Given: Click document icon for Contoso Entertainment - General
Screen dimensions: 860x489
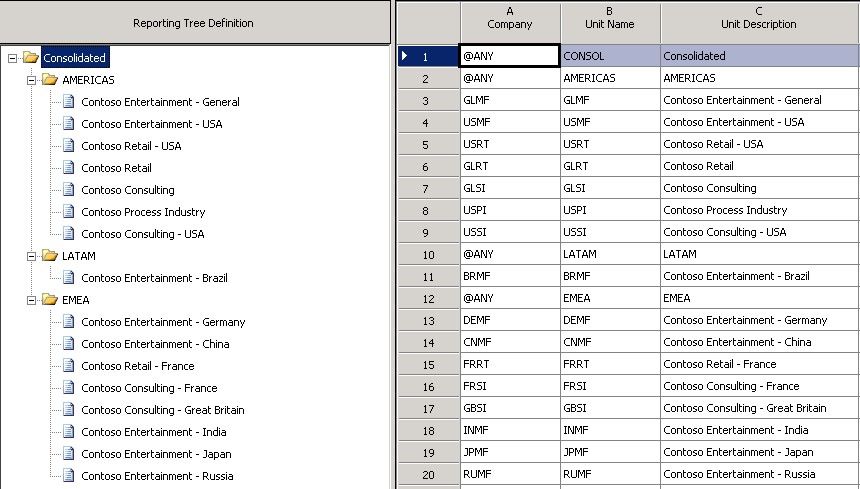Looking at the screenshot, I should click(69, 101).
